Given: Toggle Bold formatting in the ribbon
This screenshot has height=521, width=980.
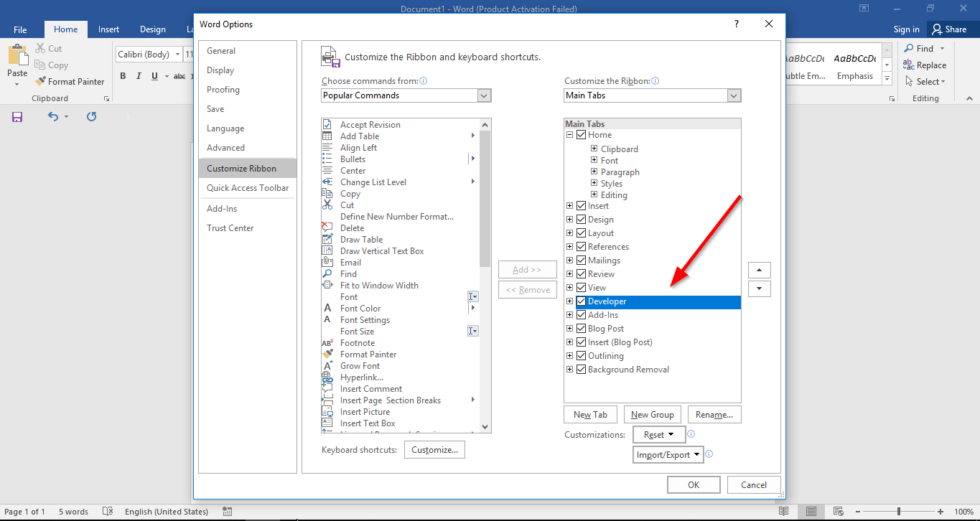Looking at the screenshot, I should click(x=122, y=75).
